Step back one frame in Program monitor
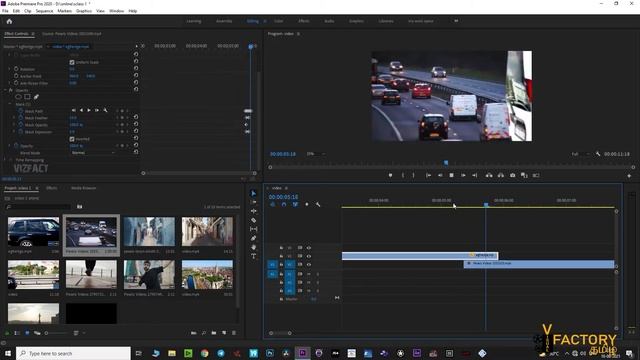 (x=440, y=175)
